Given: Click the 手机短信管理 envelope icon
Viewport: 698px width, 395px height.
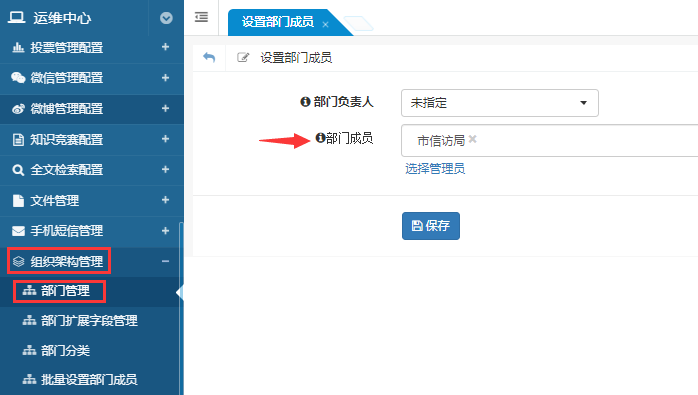Looking at the screenshot, I should pos(18,231).
